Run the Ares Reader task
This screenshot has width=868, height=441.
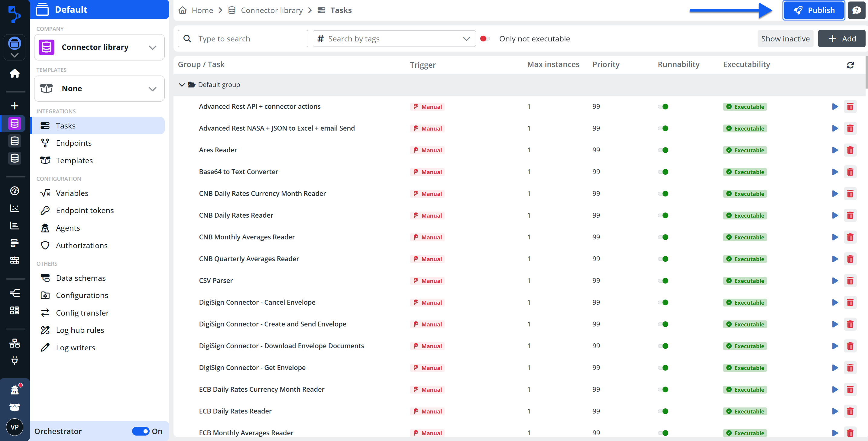click(x=835, y=150)
